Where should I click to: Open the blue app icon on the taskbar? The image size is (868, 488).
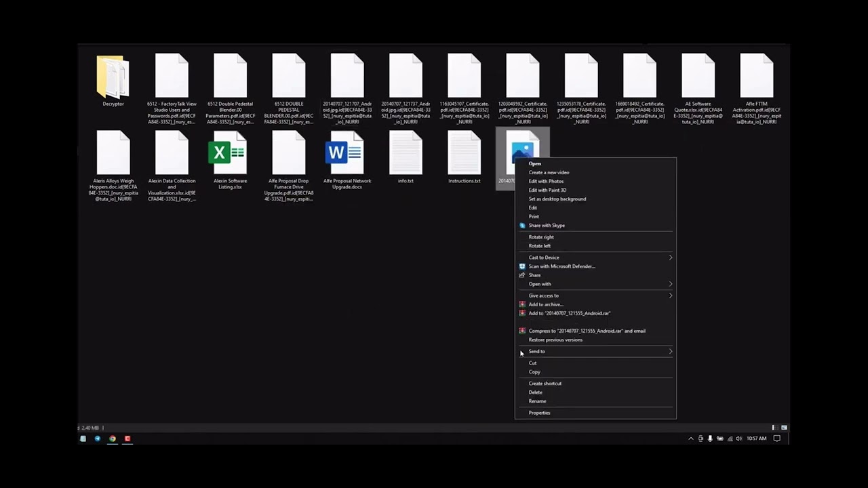coord(98,439)
